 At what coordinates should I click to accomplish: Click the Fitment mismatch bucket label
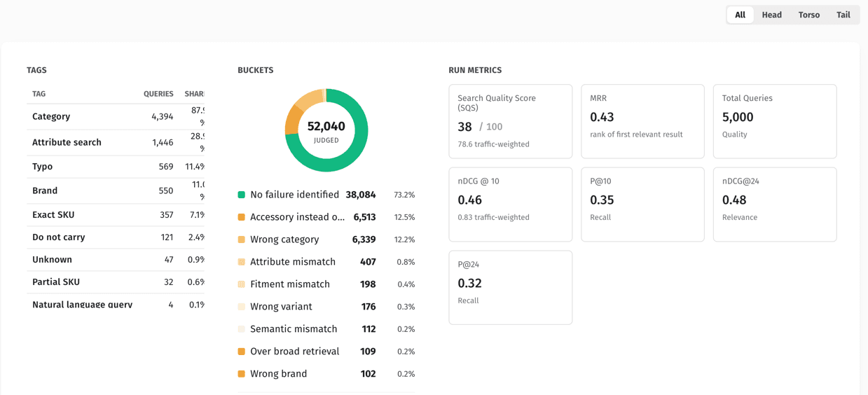tap(290, 284)
